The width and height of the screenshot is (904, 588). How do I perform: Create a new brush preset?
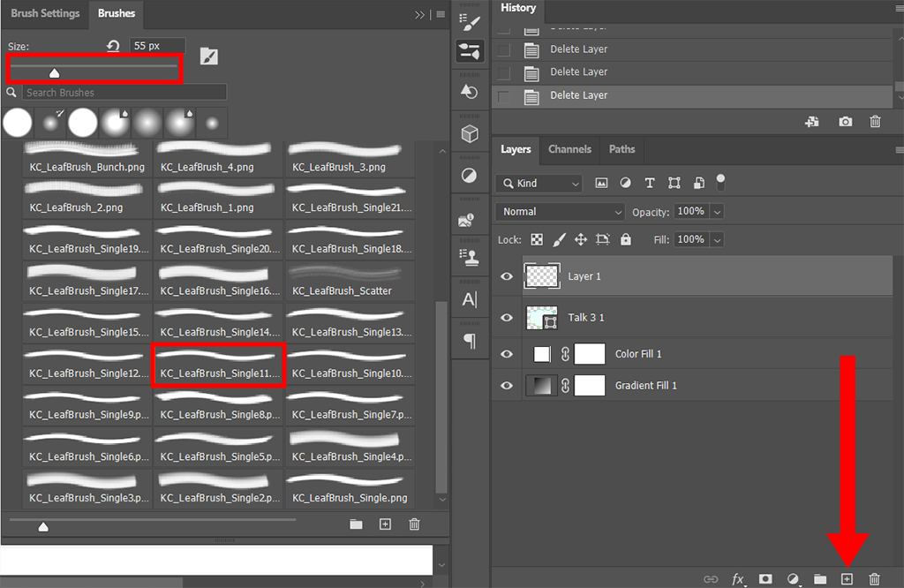click(x=385, y=524)
